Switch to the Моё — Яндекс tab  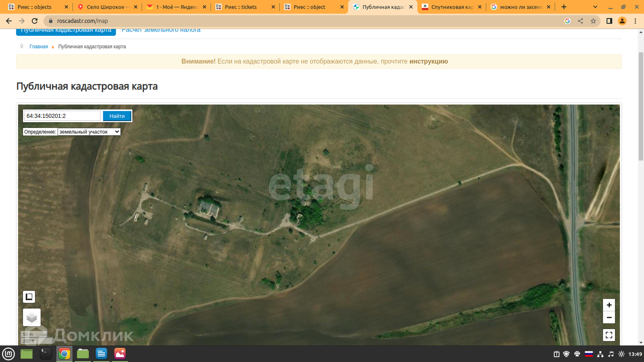pyautogui.click(x=177, y=7)
